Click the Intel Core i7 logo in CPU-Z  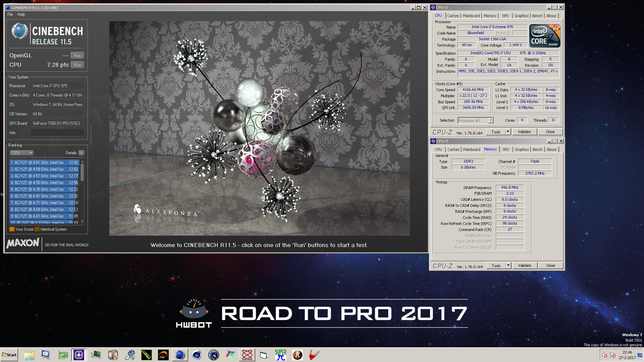pos(545,36)
